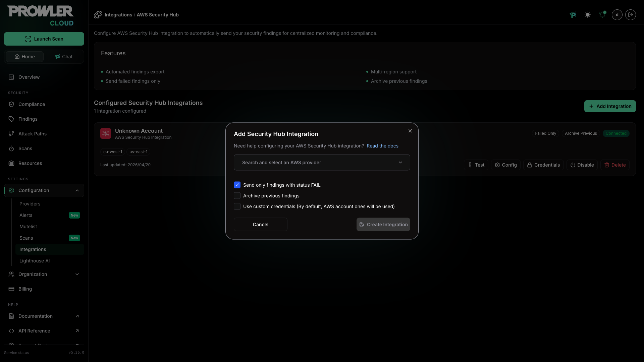Open the Documentation link

click(x=44, y=316)
